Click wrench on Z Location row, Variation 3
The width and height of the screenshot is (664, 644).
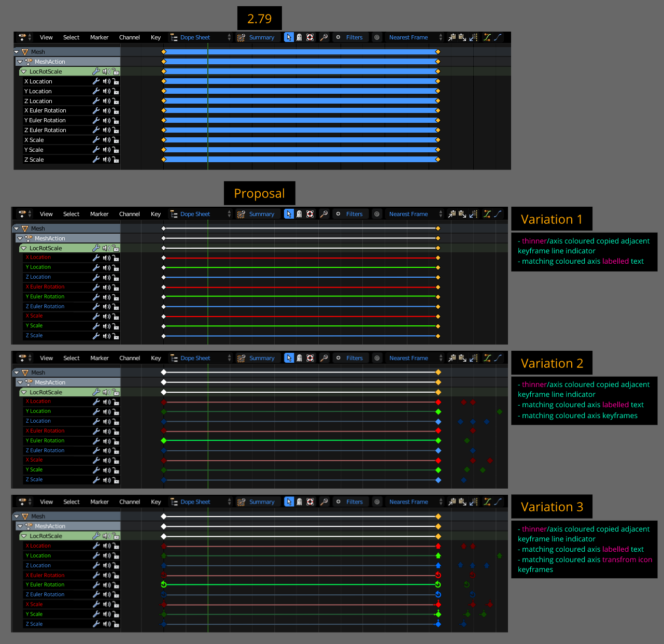coord(96,565)
